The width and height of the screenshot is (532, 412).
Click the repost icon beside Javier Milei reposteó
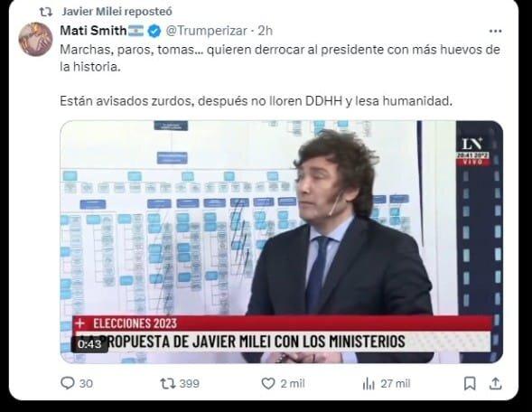46,12
